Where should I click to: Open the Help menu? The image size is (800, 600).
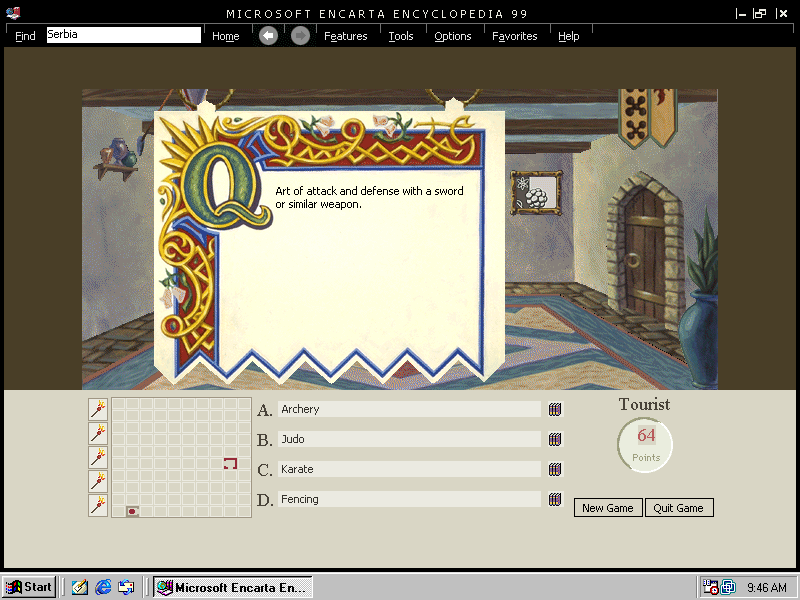coord(568,36)
